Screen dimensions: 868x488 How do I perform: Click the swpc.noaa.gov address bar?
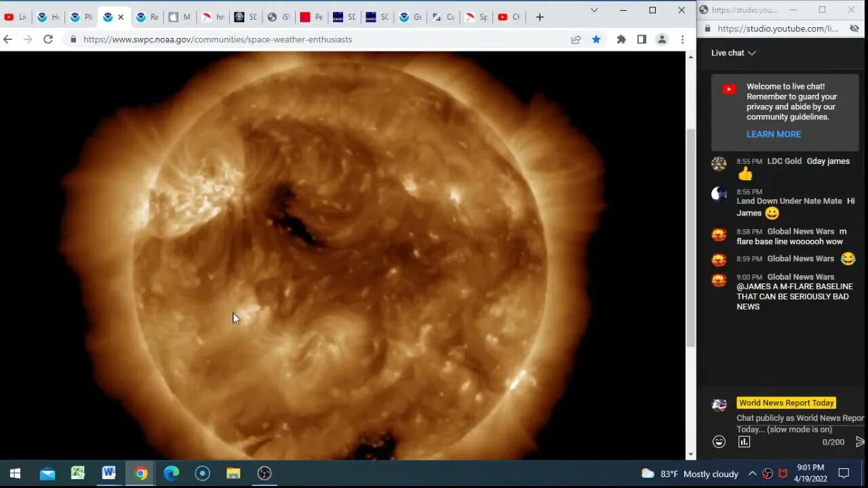319,39
